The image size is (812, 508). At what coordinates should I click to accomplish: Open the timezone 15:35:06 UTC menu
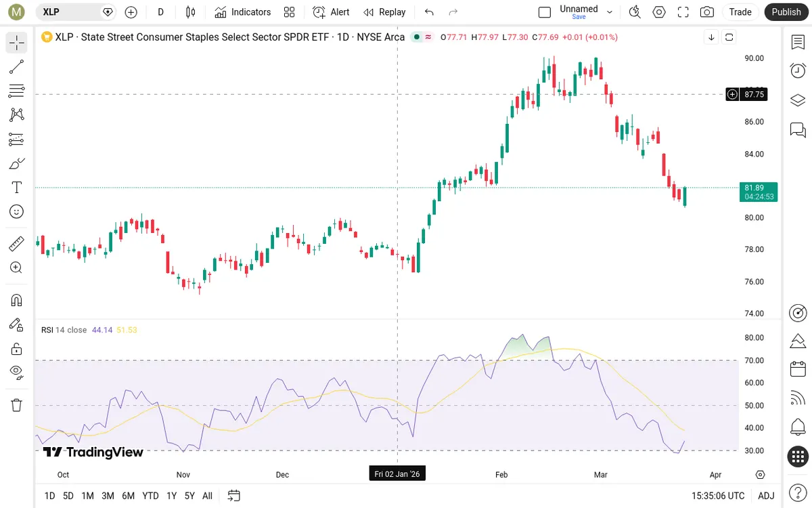coord(718,496)
